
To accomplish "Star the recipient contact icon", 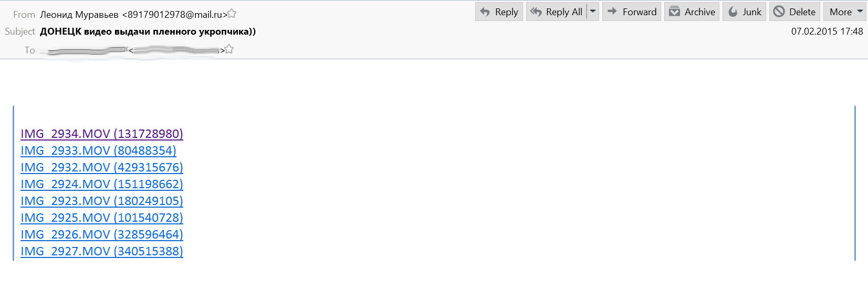I will click(229, 49).
